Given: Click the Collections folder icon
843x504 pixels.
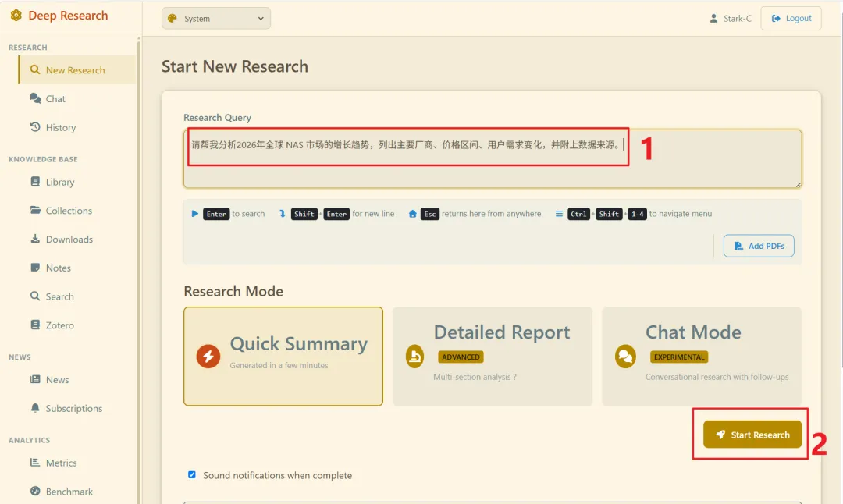Looking at the screenshot, I should [35, 210].
